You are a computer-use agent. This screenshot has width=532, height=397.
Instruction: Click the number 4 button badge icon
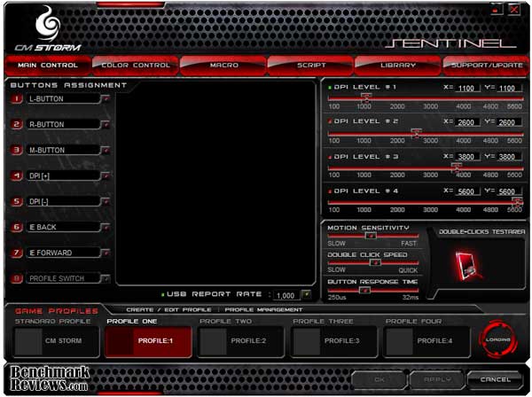click(16, 175)
